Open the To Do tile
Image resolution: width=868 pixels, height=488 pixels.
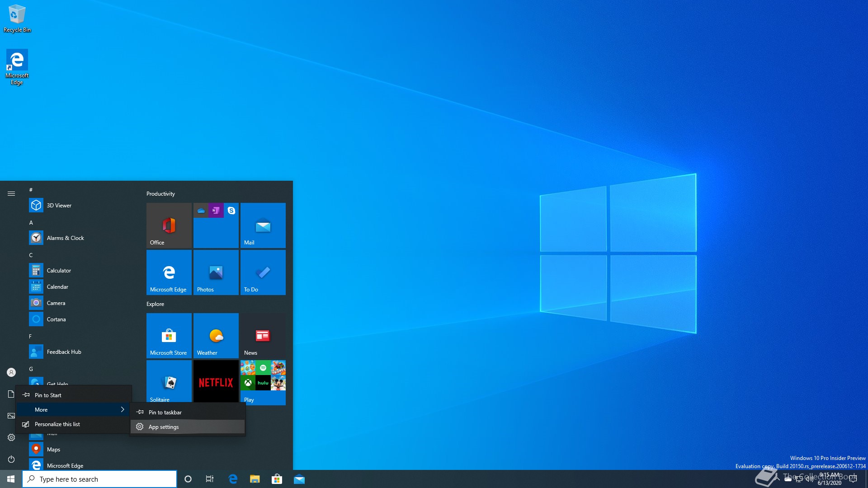pos(263,272)
